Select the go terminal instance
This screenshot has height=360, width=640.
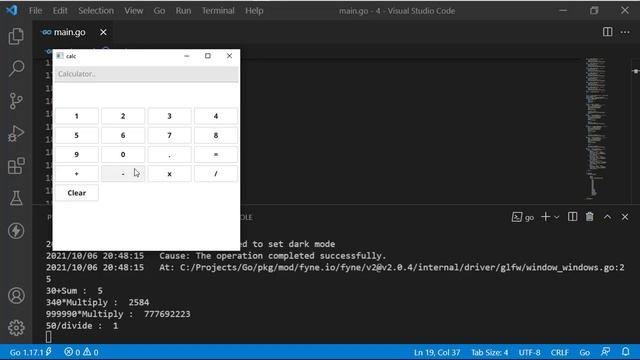pyautogui.click(x=523, y=217)
